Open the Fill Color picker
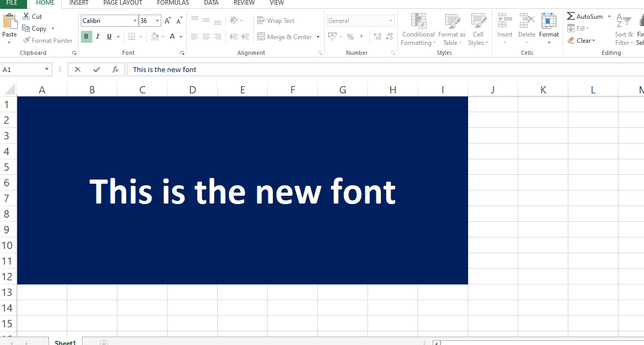Image resolution: width=644 pixels, height=345 pixels. (163, 37)
